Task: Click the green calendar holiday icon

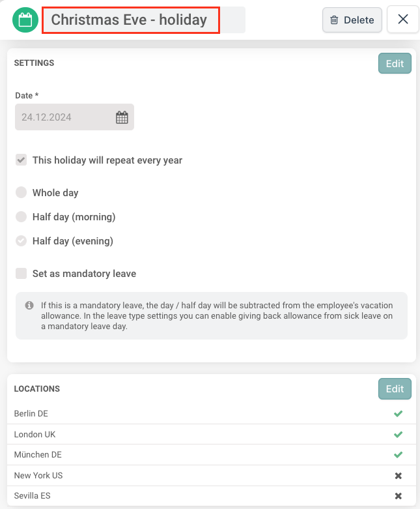Action: [25, 20]
